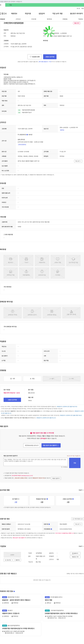Click the 채용절차의 공정화에 관한 법률 제4조의3 link
This screenshot has width=84, height=644.
coord(67,406)
